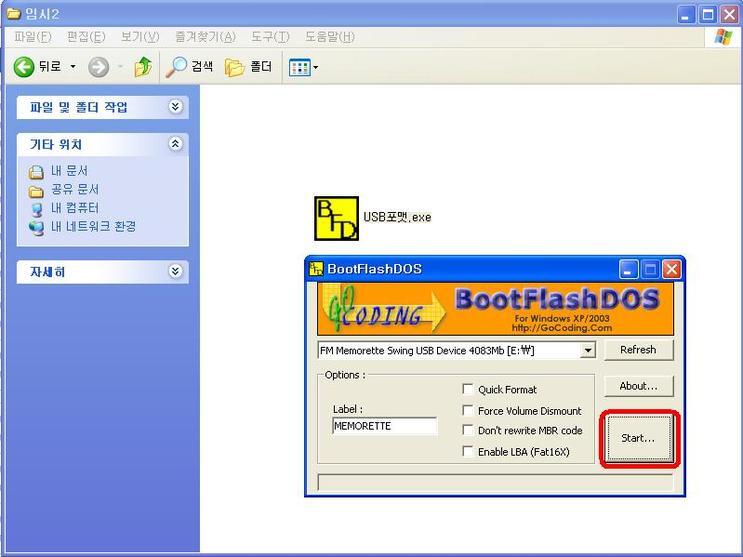Click the Refresh button
Viewport: 743px width, 557px height.
pyautogui.click(x=638, y=350)
